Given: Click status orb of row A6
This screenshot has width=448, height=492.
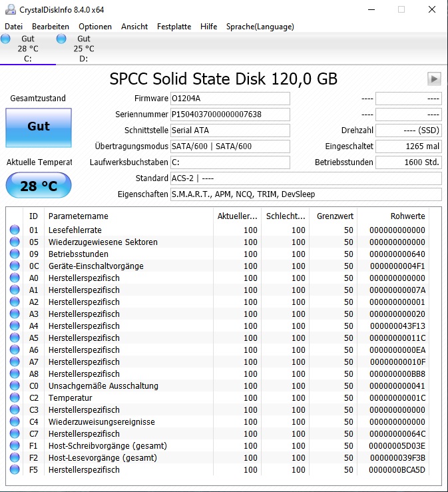Looking at the screenshot, I should (x=15, y=350).
